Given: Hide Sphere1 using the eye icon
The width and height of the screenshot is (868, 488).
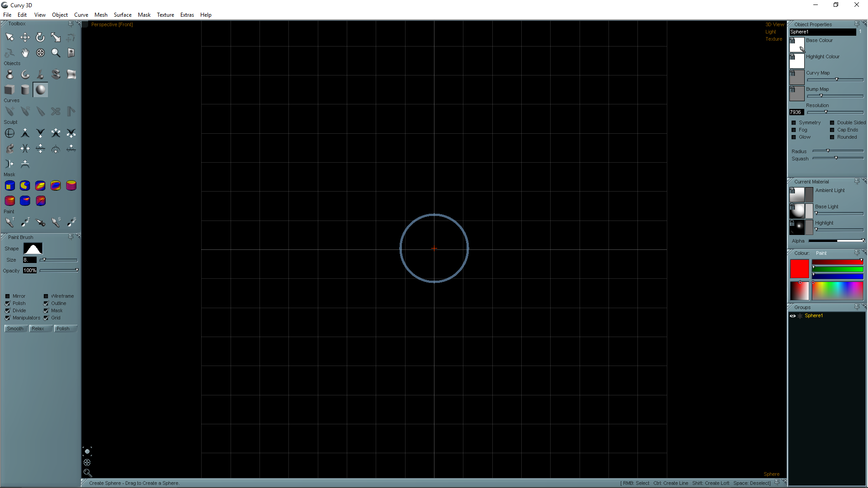Looking at the screenshot, I should (x=793, y=316).
